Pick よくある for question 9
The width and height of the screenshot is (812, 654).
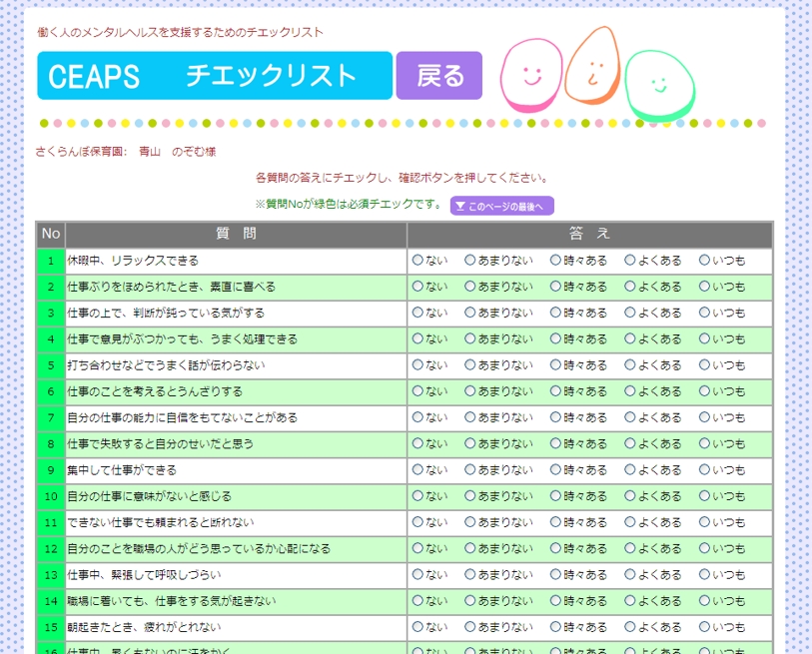[630, 470]
